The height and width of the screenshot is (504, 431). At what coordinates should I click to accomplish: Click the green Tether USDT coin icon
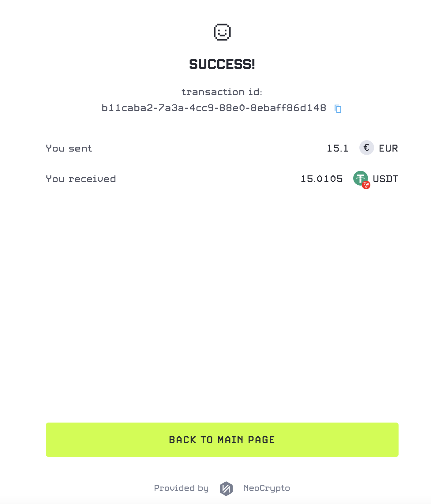(x=360, y=178)
